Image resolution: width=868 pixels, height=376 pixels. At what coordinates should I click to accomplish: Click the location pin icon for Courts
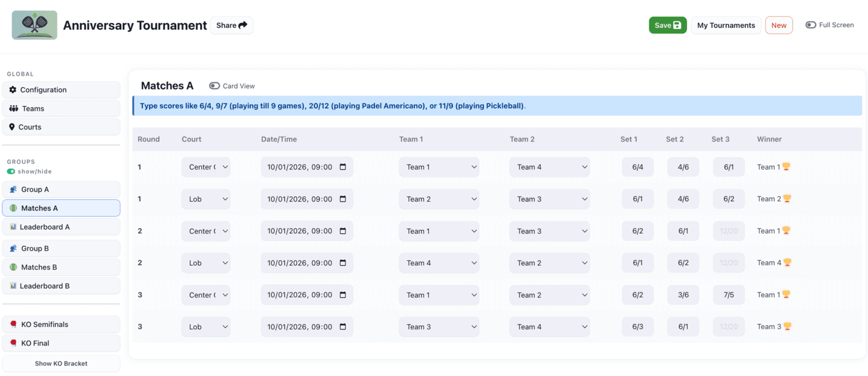click(x=12, y=127)
